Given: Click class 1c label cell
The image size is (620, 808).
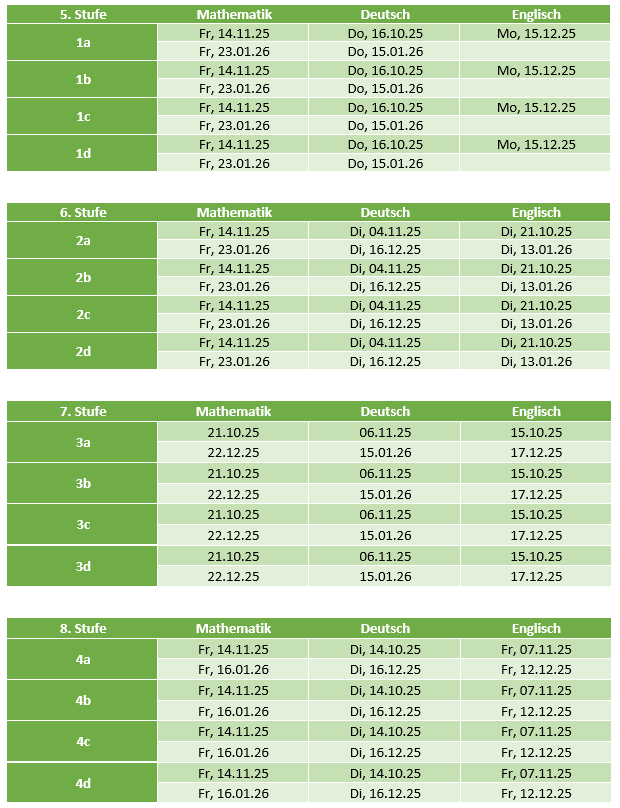Looking at the screenshot, I should tap(83, 117).
